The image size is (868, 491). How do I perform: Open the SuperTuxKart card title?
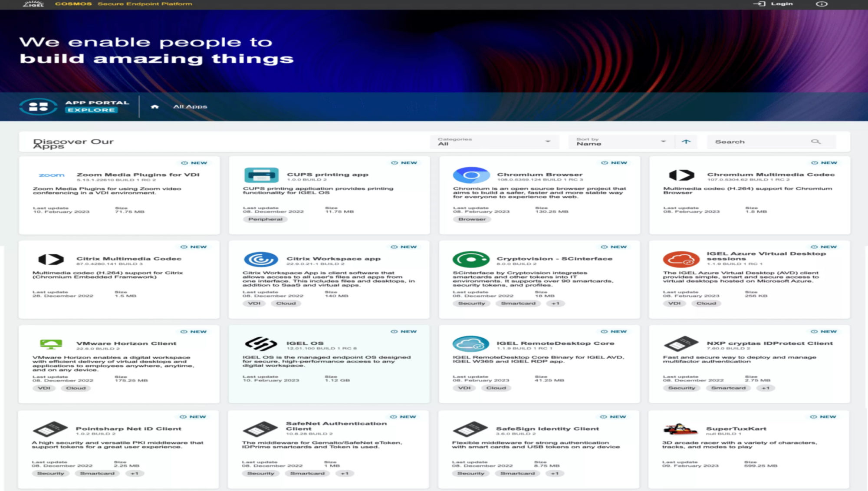(736, 429)
